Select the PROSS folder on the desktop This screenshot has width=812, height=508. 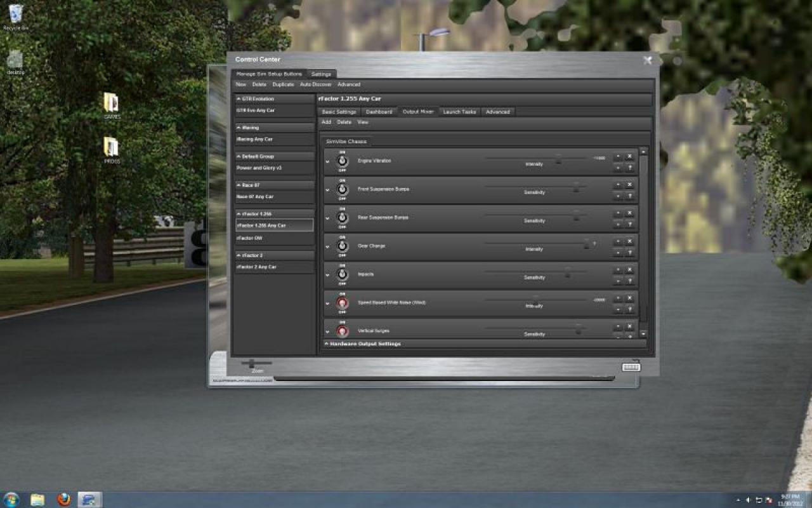[x=112, y=150]
